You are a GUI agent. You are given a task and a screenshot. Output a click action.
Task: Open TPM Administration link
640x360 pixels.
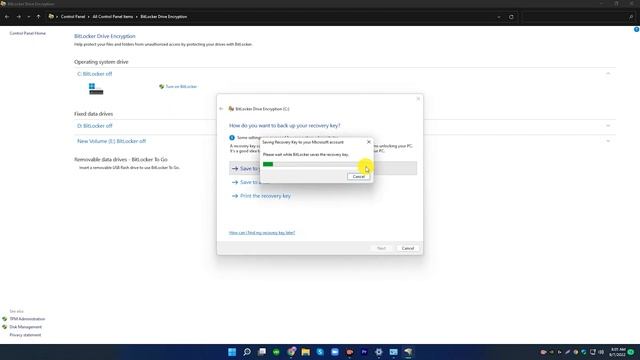[27, 319]
